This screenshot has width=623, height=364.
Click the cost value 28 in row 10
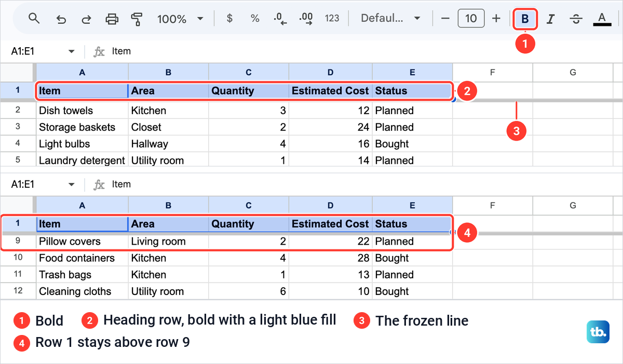[331, 258]
